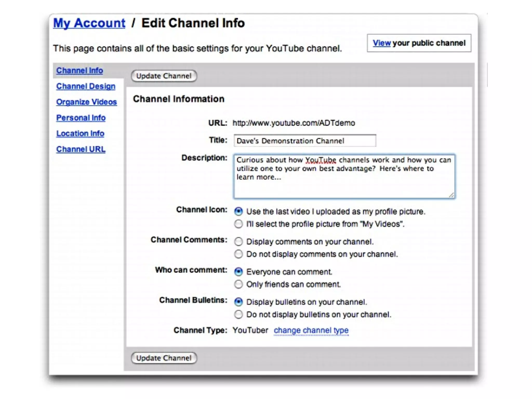Click the top Update Channel button
The width and height of the screenshot is (532, 399).
coord(164,76)
